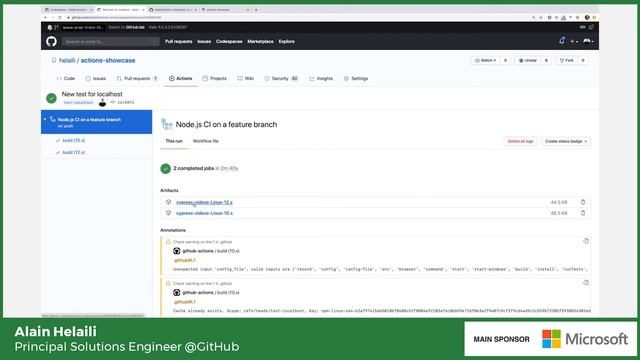Screen dimensions: 640x360
Task: Switch to the Insights tab
Action: 321,78
